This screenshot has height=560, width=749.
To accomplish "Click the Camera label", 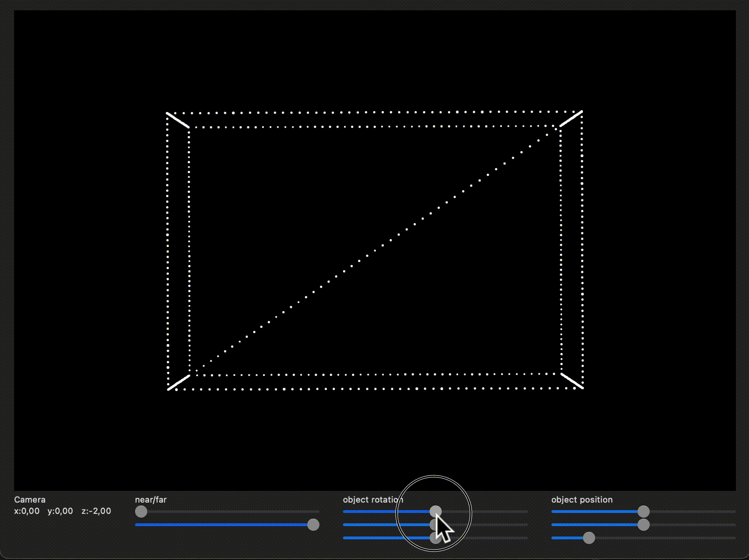I will (30, 500).
